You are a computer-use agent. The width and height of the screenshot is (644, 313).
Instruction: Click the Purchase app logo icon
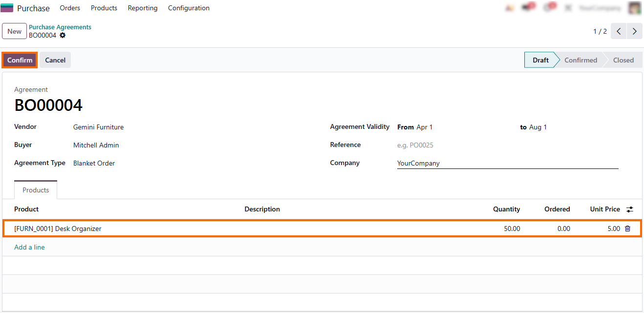point(7,8)
